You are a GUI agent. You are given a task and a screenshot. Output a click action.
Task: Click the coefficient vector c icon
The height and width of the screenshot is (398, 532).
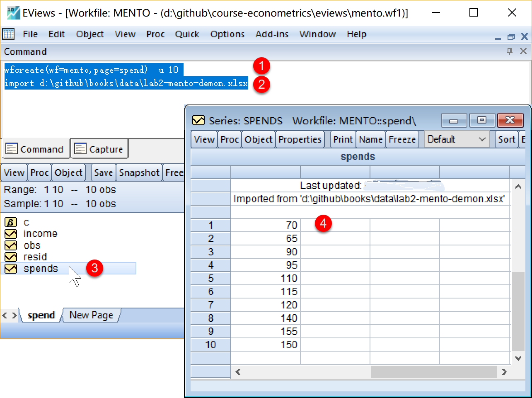point(11,222)
